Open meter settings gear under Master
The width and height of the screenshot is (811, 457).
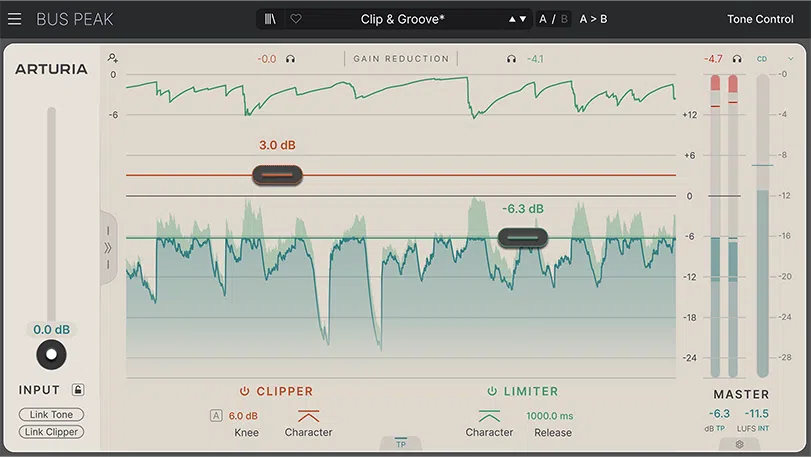(x=740, y=443)
